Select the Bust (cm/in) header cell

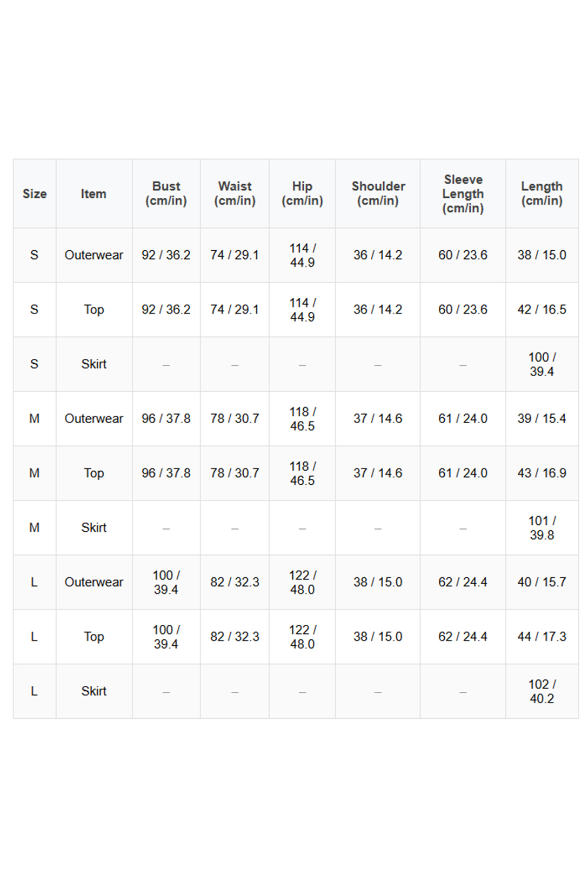(x=166, y=193)
